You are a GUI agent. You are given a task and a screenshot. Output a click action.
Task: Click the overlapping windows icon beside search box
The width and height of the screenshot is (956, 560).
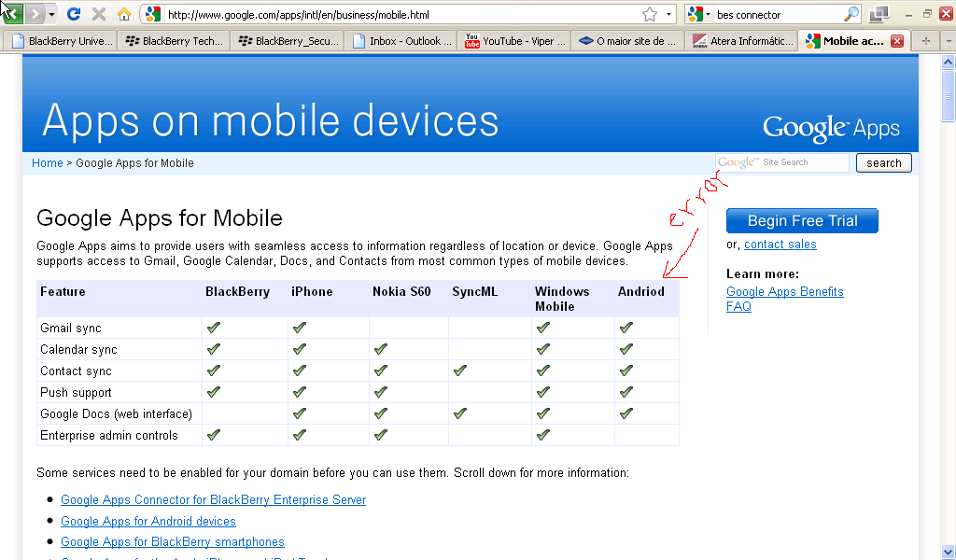(x=879, y=14)
